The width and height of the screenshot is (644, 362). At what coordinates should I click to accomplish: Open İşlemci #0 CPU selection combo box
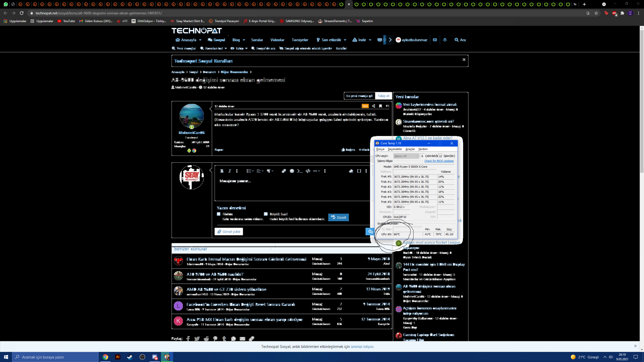click(406, 156)
